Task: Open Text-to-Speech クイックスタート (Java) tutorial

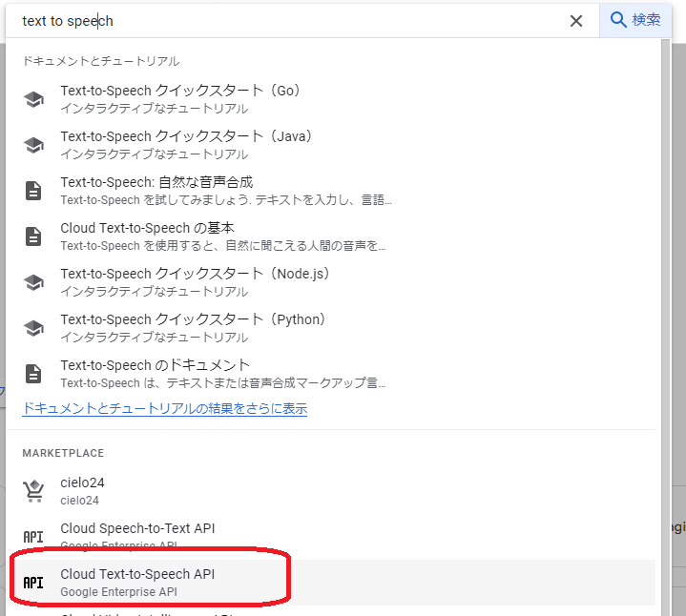Action: tap(331, 145)
